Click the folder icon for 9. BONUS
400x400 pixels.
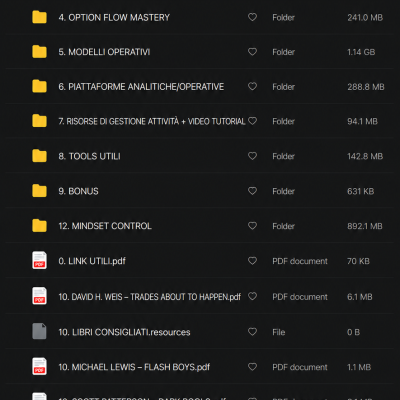(x=39, y=191)
